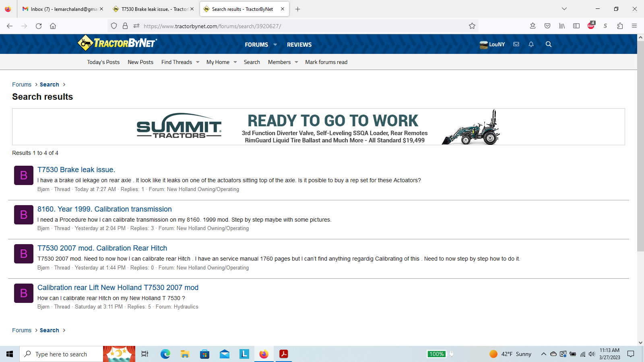Bookmark this page with the star icon
Screen dimensions: 644x362
point(472,26)
